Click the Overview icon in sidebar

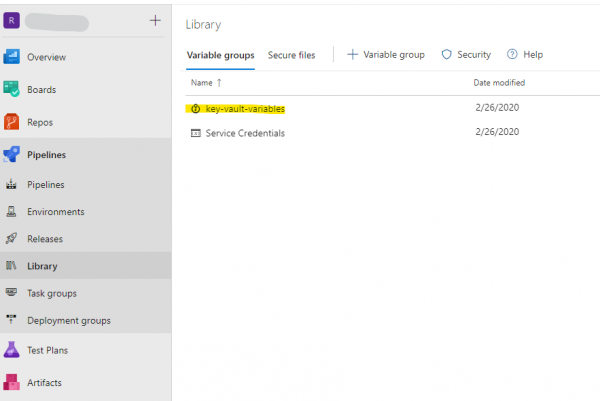[x=12, y=57]
